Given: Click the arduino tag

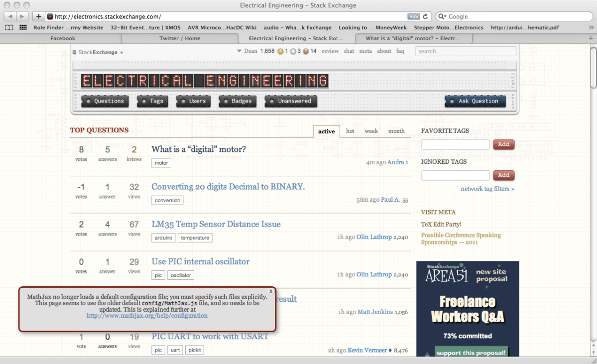Looking at the screenshot, I should coord(163,238).
